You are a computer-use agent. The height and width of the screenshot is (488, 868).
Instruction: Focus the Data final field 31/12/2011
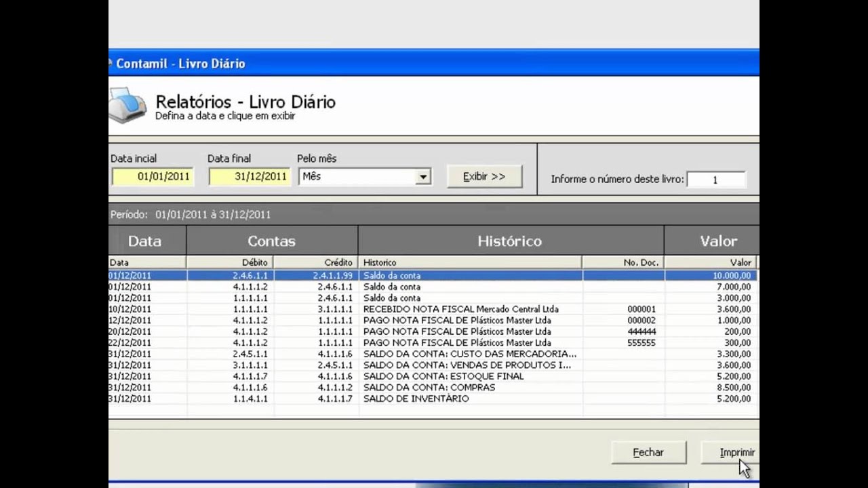coord(250,176)
